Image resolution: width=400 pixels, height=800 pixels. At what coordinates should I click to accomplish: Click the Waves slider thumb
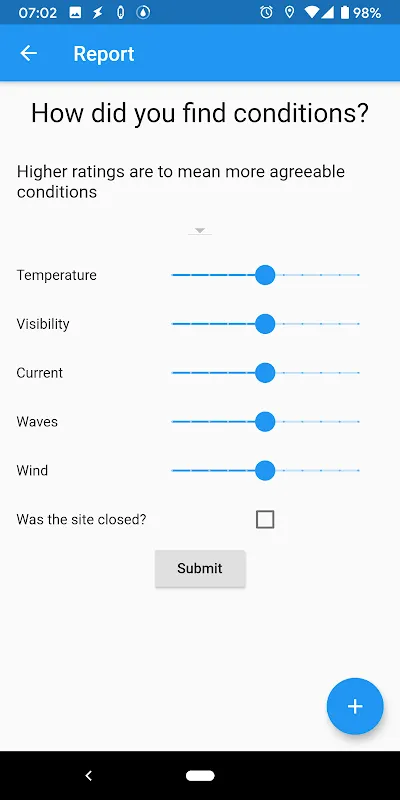pos(265,422)
